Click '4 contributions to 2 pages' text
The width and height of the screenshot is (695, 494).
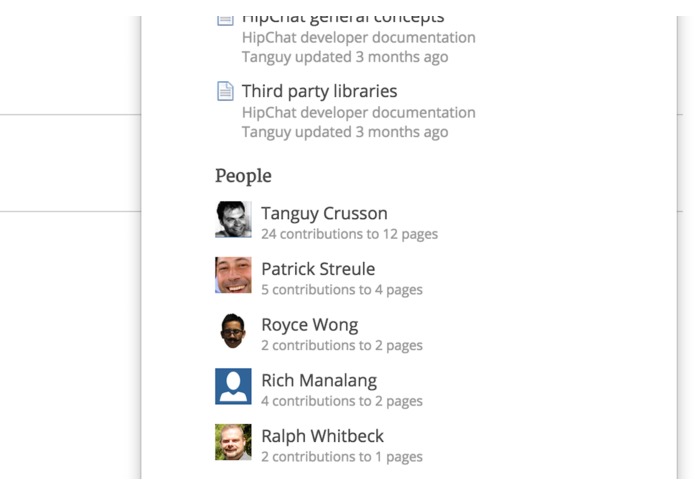(342, 401)
